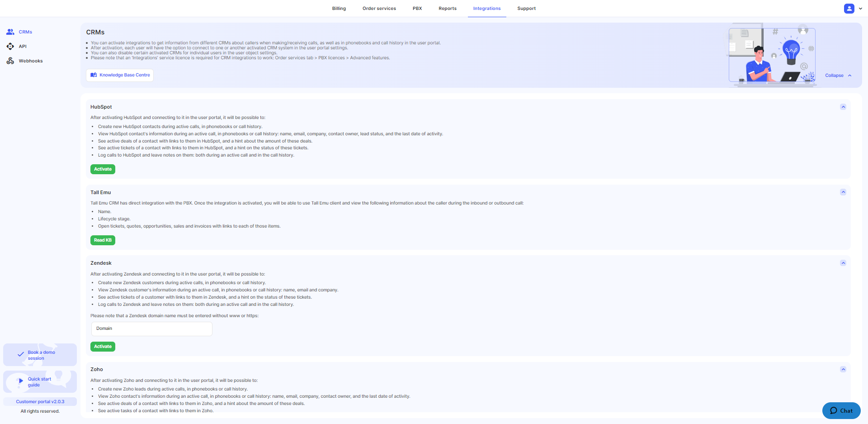Collapse the HubSpot section chevron
Viewport: 868px width, 424px height.
click(x=843, y=107)
